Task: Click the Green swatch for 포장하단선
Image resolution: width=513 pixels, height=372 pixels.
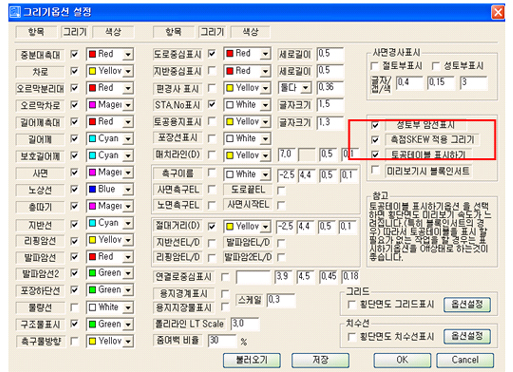Action: click(x=93, y=290)
